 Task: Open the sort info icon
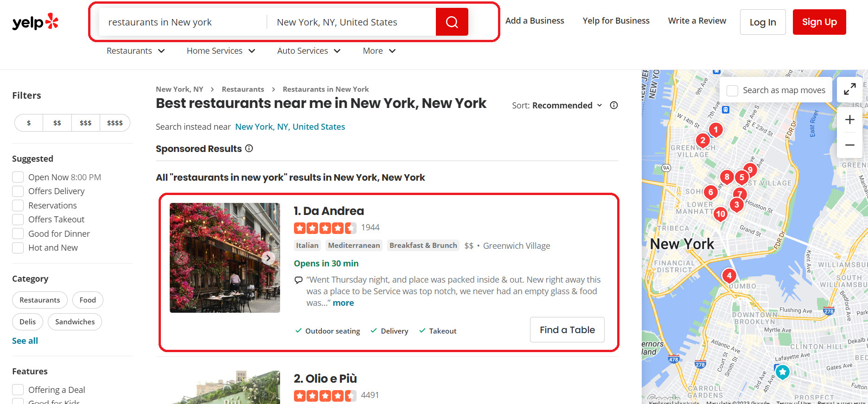[x=614, y=105]
